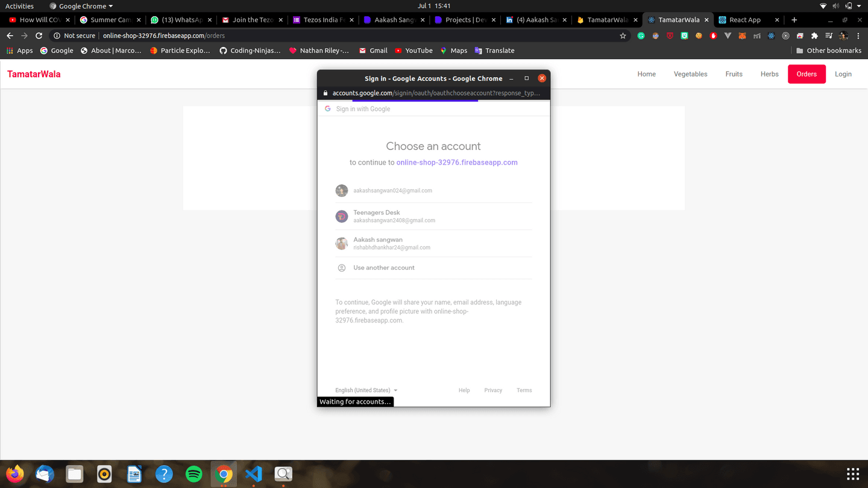Viewport: 868px width, 488px height.
Task: Click the Vue devtools extension icon
Action: 728,36
